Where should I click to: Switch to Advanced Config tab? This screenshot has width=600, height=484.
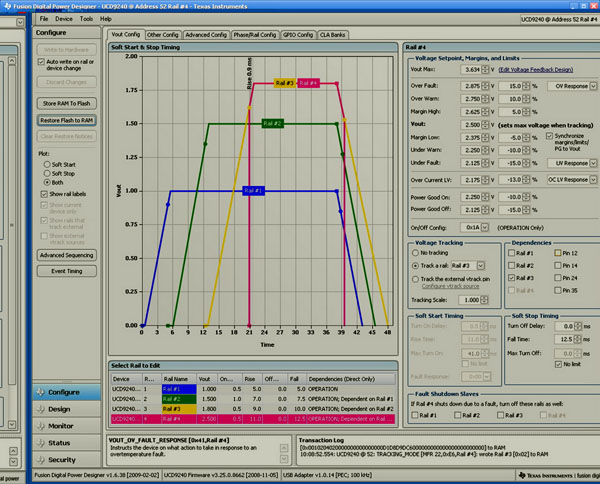(x=206, y=35)
